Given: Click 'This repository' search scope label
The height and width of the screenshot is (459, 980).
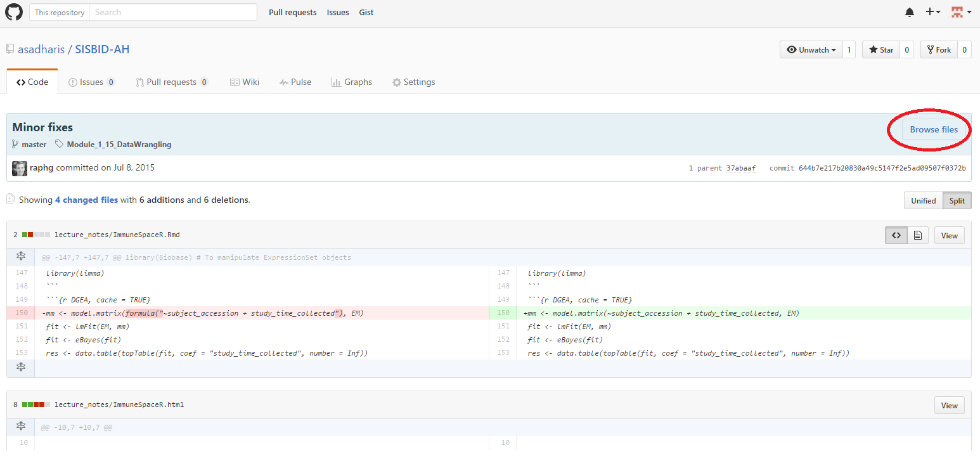Looking at the screenshot, I should (x=60, y=12).
